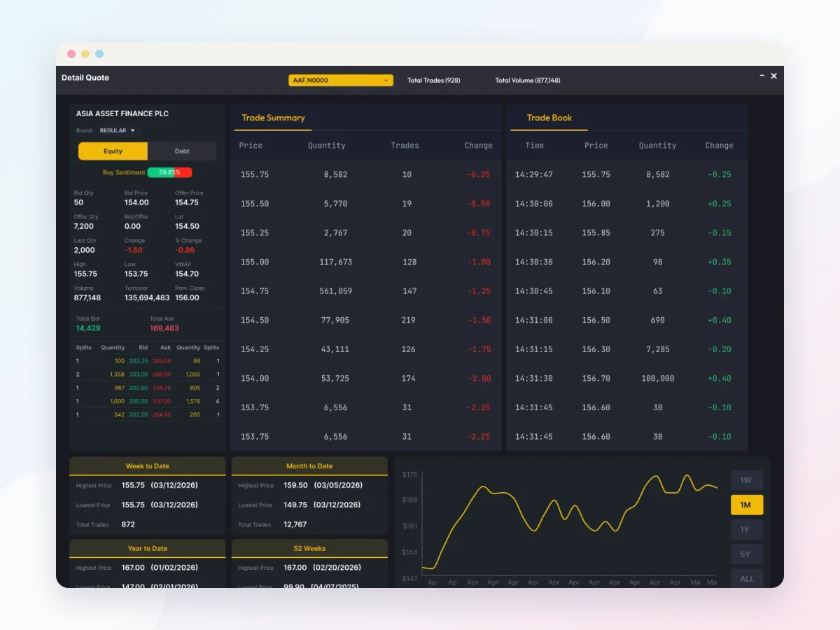Click the blue window control dot

pyautogui.click(x=99, y=54)
